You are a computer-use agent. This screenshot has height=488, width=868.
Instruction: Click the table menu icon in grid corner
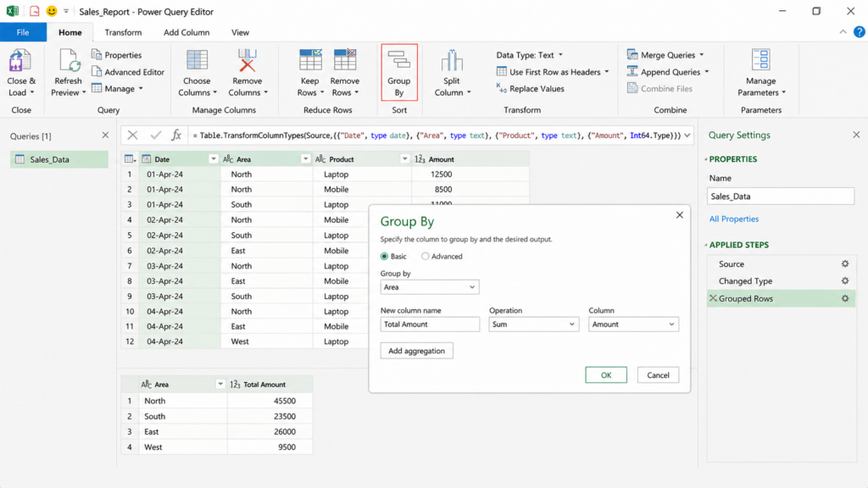click(130, 158)
